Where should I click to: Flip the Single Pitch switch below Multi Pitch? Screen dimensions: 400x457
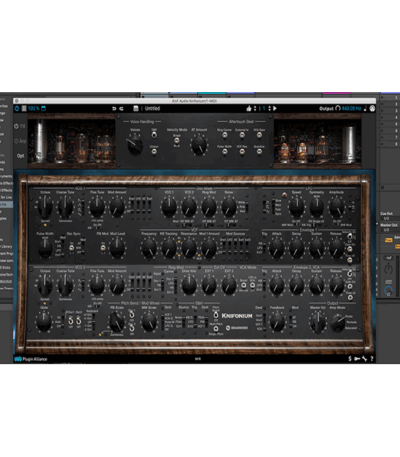tap(216, 328)
